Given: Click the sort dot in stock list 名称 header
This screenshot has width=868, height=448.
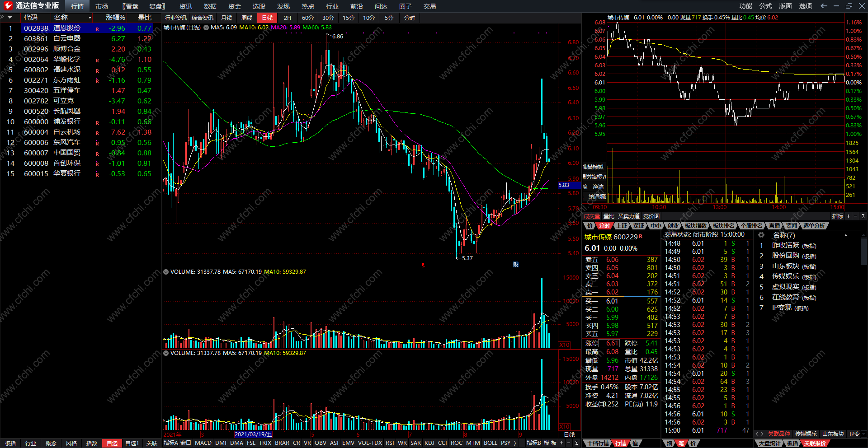Looking at the screenshot, I should [x=90, y=18].
